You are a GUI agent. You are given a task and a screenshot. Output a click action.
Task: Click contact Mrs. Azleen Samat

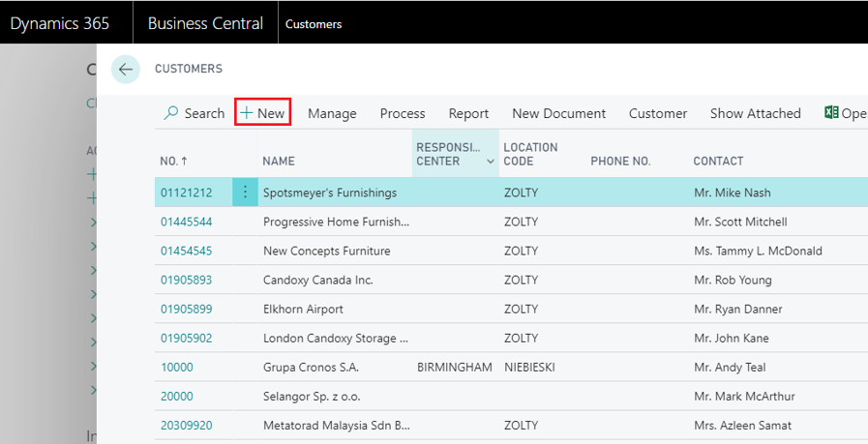pos(742,426)
